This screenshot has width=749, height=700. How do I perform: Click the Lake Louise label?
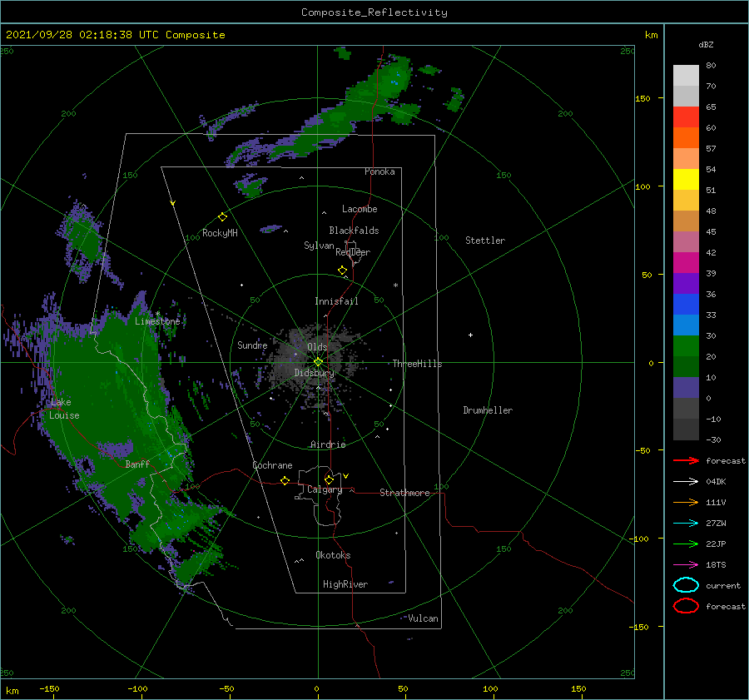click(x=64, y=409)
